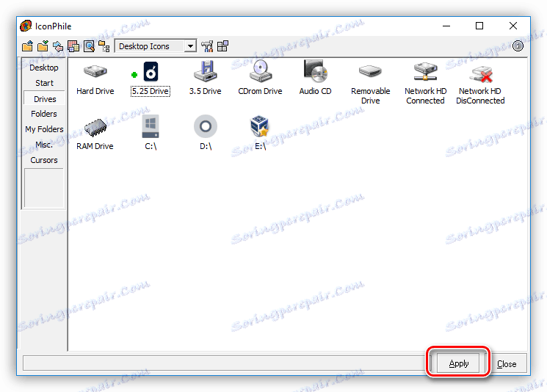Select the RAM Drive chip icon
The height and width of the screenshot is (392, 547).
click(95, 127)
